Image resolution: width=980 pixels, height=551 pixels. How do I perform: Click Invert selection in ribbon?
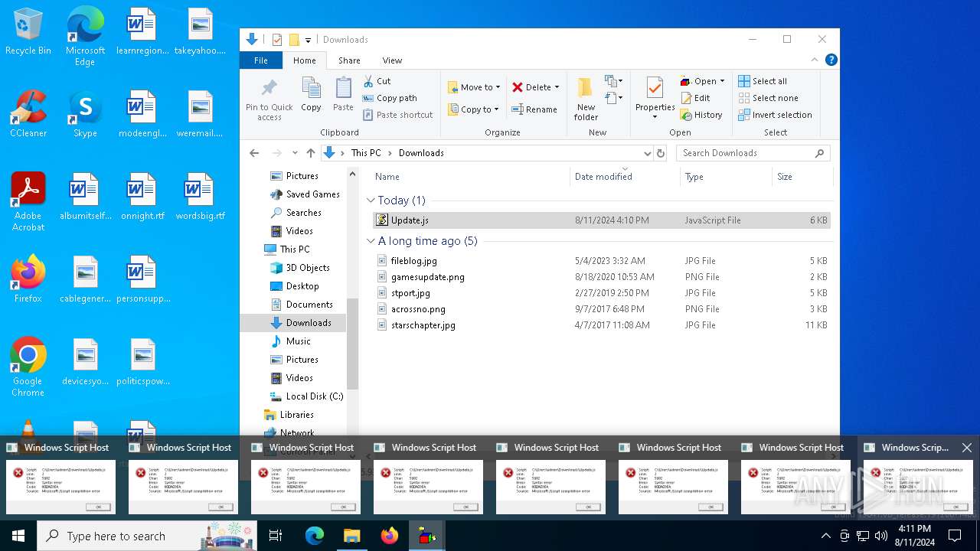775,115
